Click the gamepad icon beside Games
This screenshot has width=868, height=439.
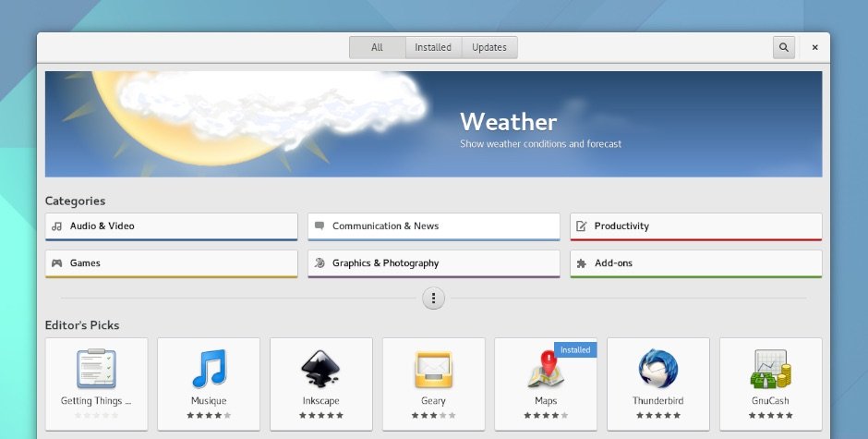pyautogui.click(x=56, y=263)
